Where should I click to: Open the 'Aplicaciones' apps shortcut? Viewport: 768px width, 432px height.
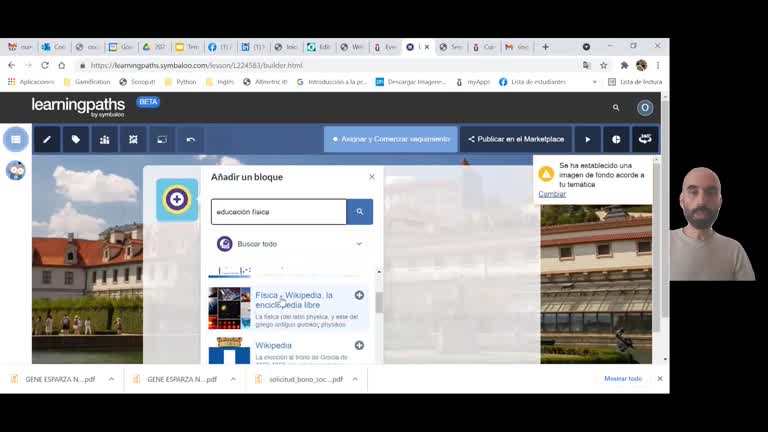pos(31,82)
